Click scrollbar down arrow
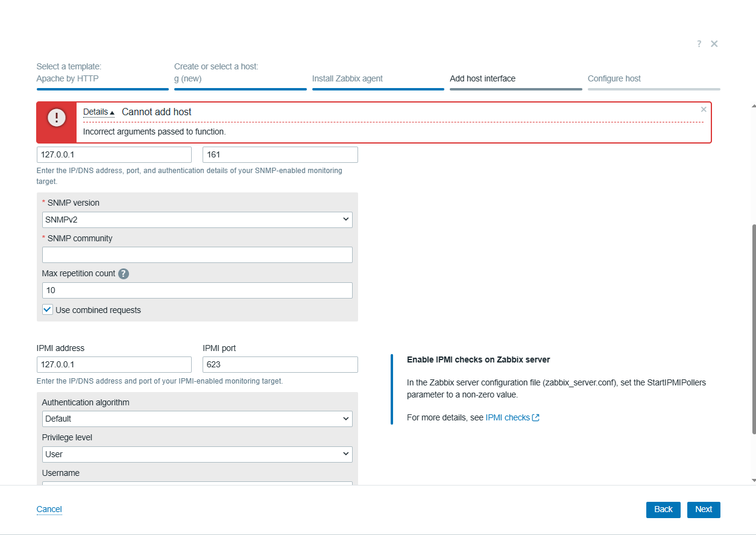 754,481
